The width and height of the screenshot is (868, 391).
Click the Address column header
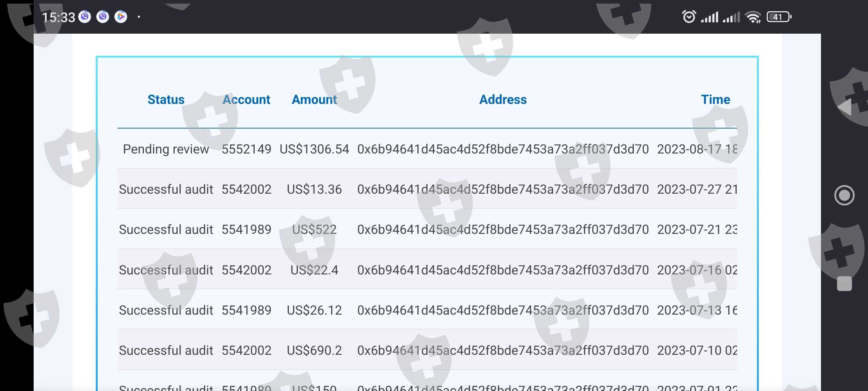(x=503, y=100)
